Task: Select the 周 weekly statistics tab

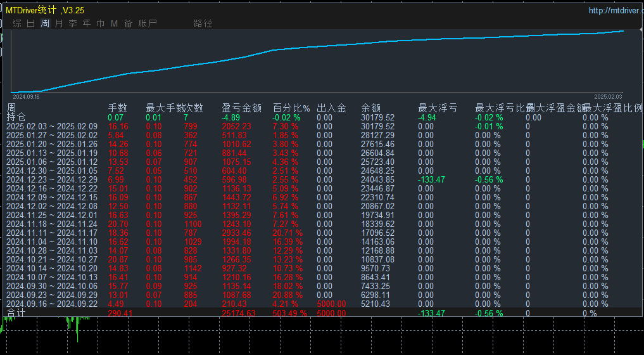Action: (45, 23)
